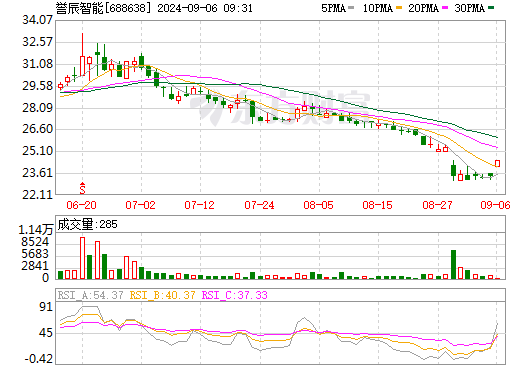
Task: Select the 08-15 date axis marker
Action: tap(378, 205)
